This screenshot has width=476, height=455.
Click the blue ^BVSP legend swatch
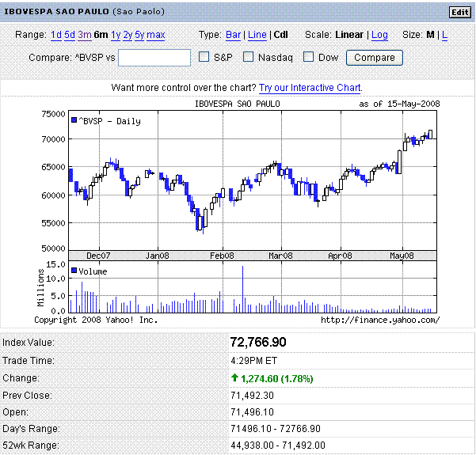(x=74, y=120)
